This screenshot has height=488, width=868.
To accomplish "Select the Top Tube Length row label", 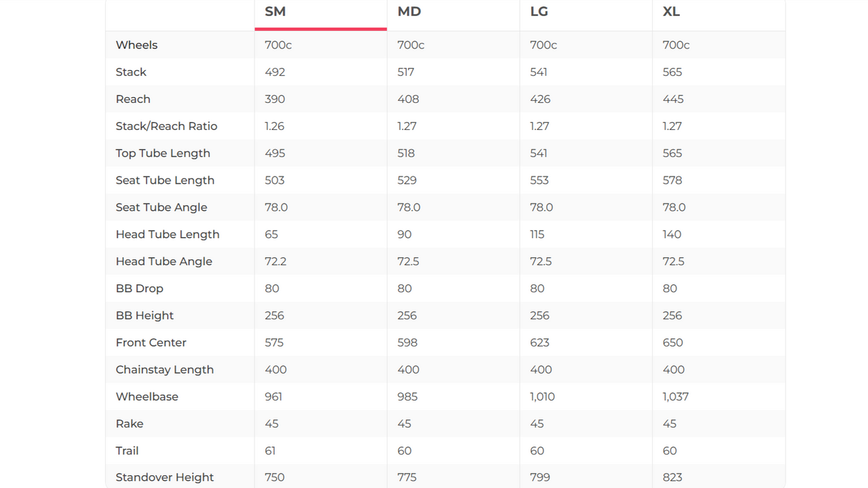I will point(163,154).
